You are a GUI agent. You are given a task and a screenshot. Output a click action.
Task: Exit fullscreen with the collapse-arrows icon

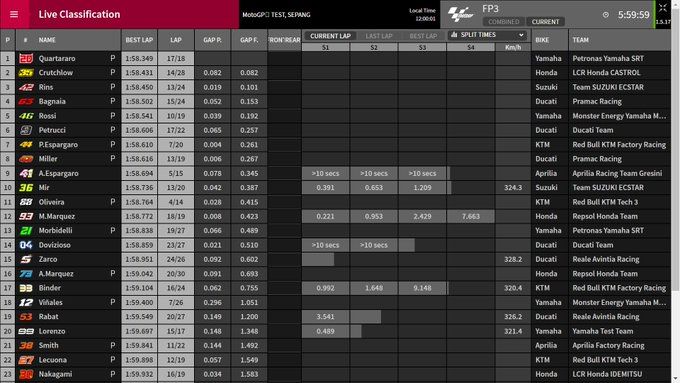click(x=663, y=8)
